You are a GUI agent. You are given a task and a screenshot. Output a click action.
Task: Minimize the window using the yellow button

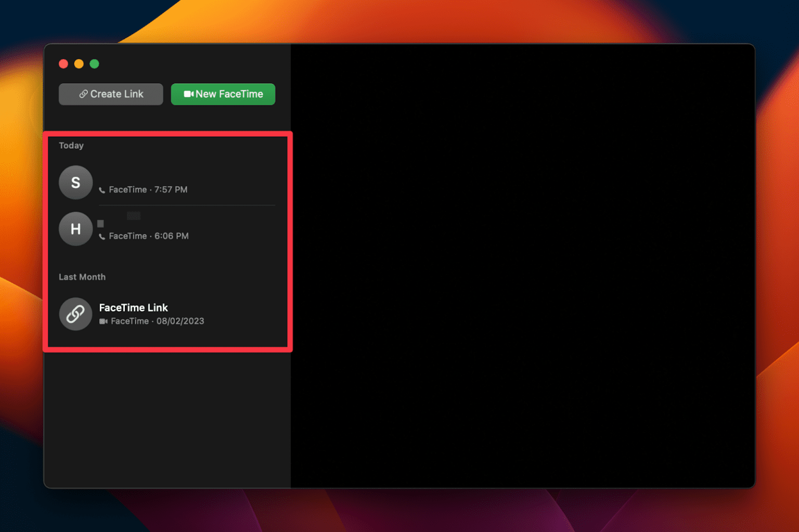tap(79, 64)
